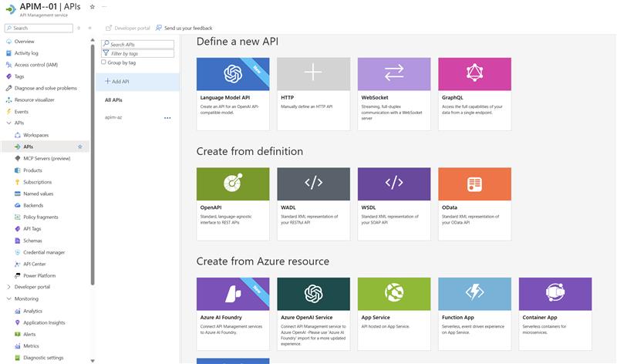Select the Language Model API tile icon
This screenshot has height=364, width=617.
click(x=233, y=74)
